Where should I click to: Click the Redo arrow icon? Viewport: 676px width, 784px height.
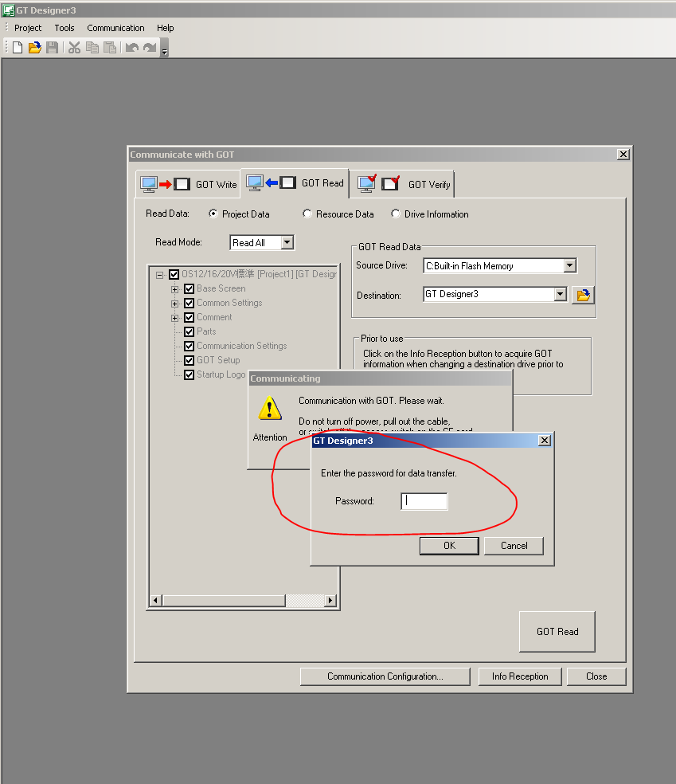tap(150, 48)
